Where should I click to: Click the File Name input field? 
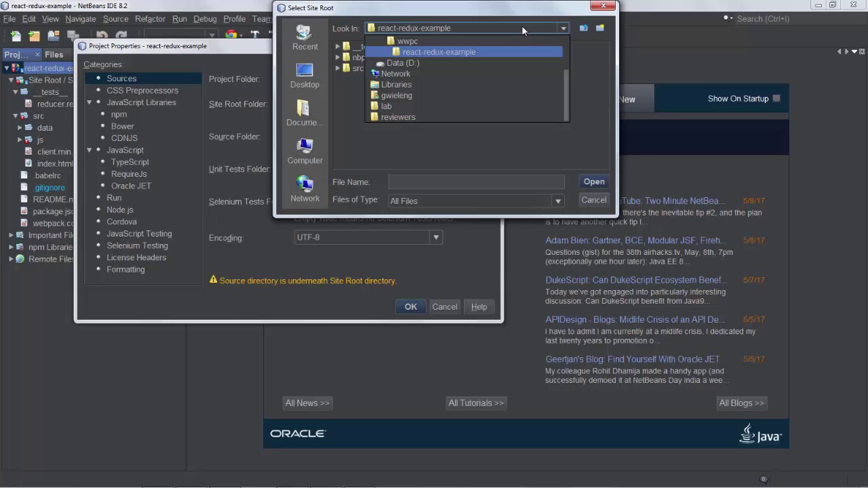(x=476, y=182)
